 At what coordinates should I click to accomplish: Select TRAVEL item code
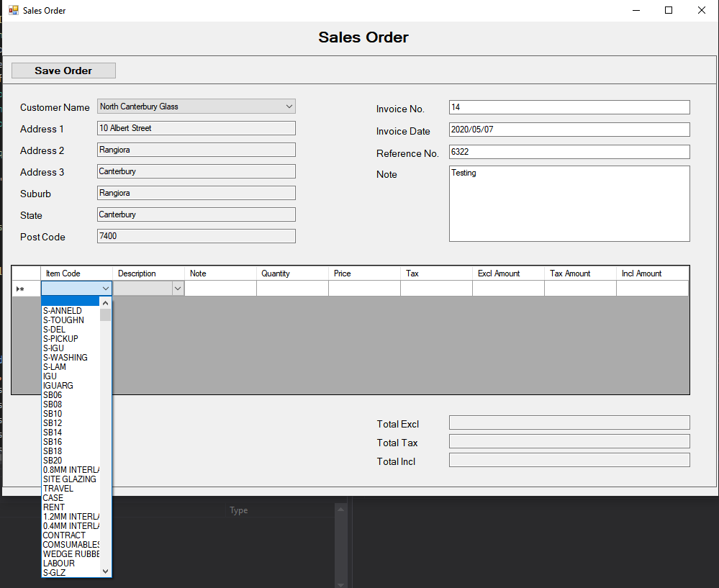tap(71, 489)
